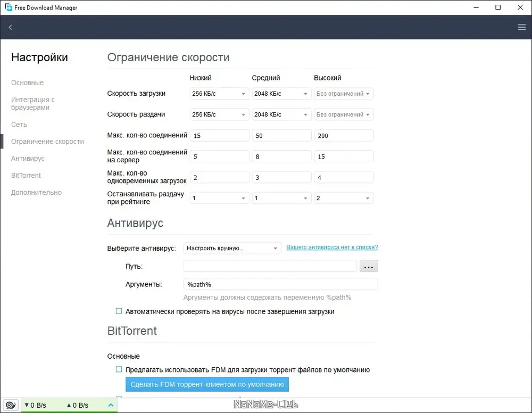This screenshot has height=413, width=532.
Task: Click medium simultaneous downloads field 3
Action: (281, 177)
